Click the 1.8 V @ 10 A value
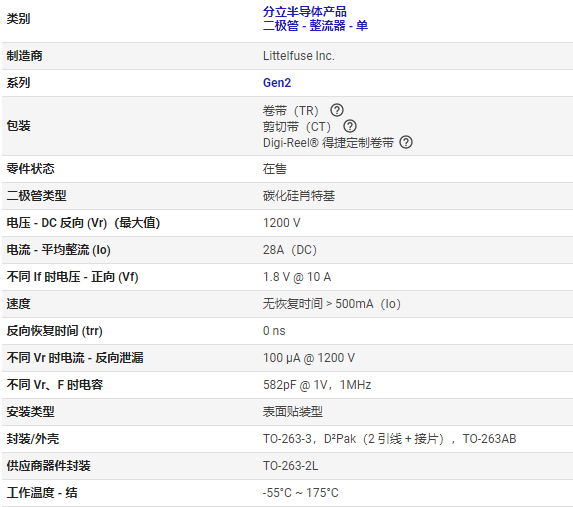This screenshot has width=573, height=507. [297, 277]
